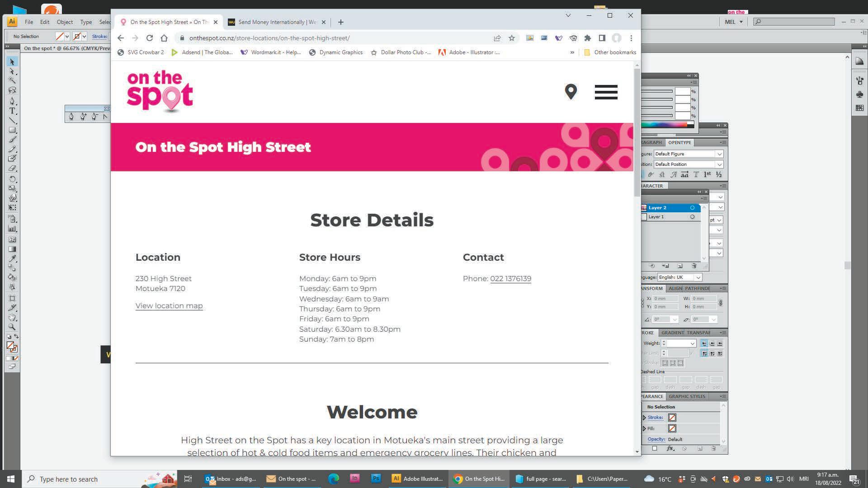Open the stroke Weight dropdown
This screenshot has width=868, height=488.
click(x=692, y=344)
